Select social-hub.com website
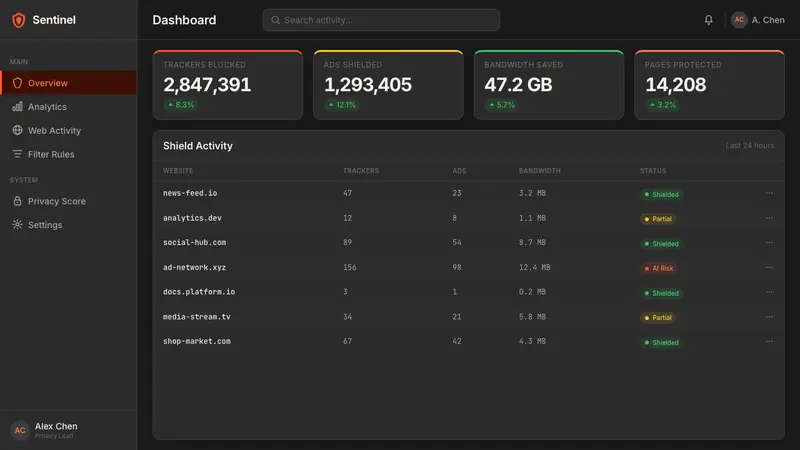Image resolution: width=800 pixels, height=450 pixels. pyautogui.click(x=194, y=242)
